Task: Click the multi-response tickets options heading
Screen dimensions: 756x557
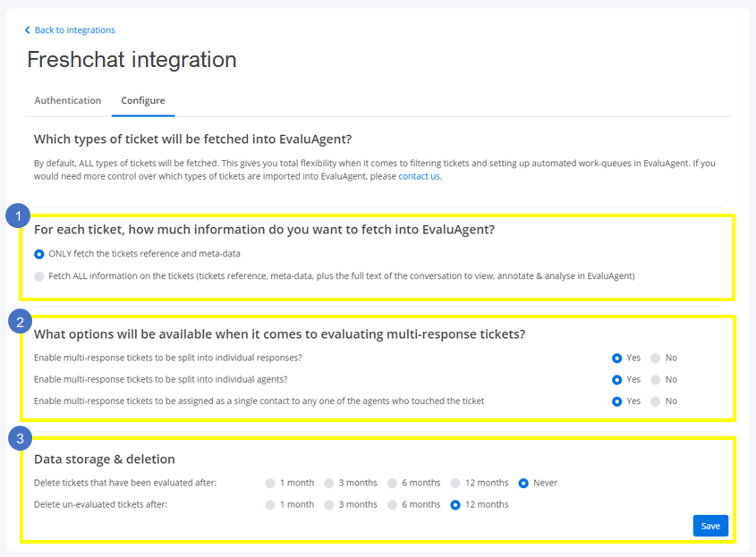Action: pyautogui.click(x=280, y=334)
